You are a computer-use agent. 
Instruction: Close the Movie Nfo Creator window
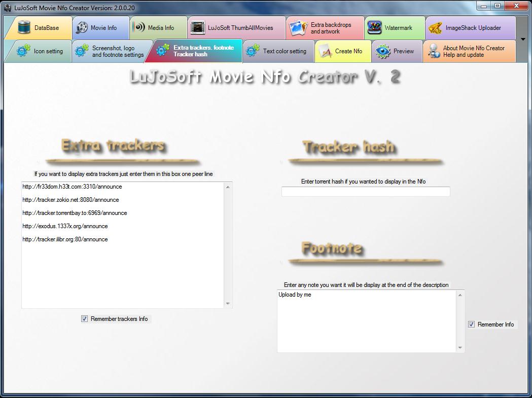pos(516,6)
